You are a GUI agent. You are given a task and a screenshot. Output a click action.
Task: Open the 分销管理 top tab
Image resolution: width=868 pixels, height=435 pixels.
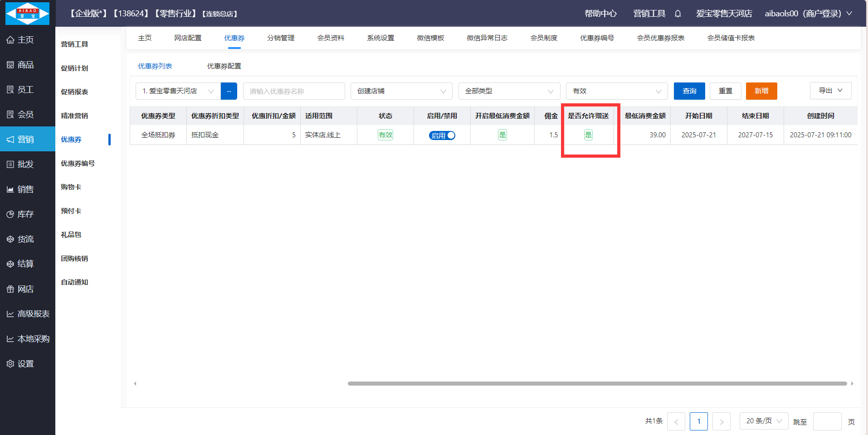(x=281, y=38)
